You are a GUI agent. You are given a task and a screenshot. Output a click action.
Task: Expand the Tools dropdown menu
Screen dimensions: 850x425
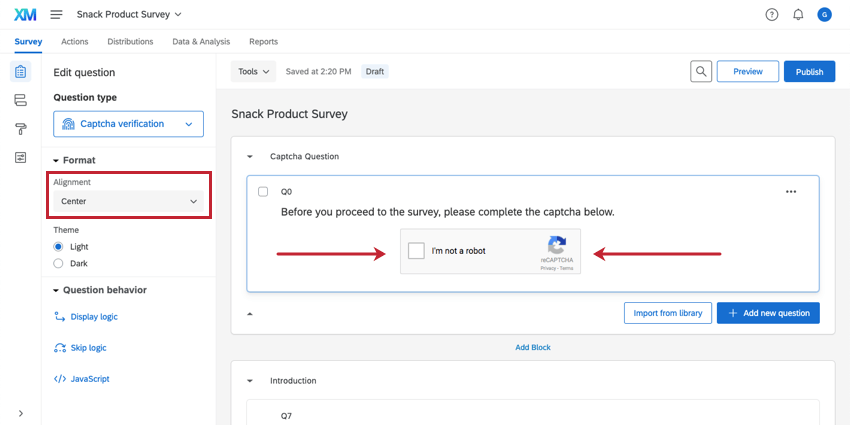(x=254, y=72)
